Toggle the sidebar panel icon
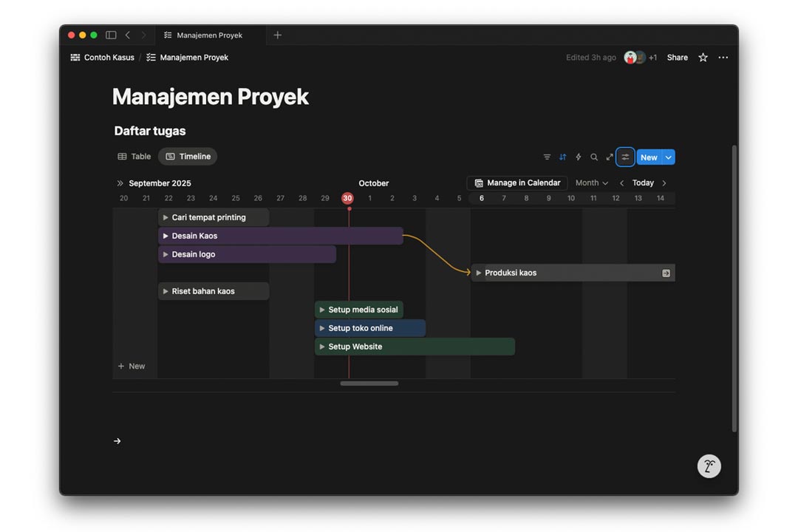This screenshot has width=798, height=532. (111, 35)
